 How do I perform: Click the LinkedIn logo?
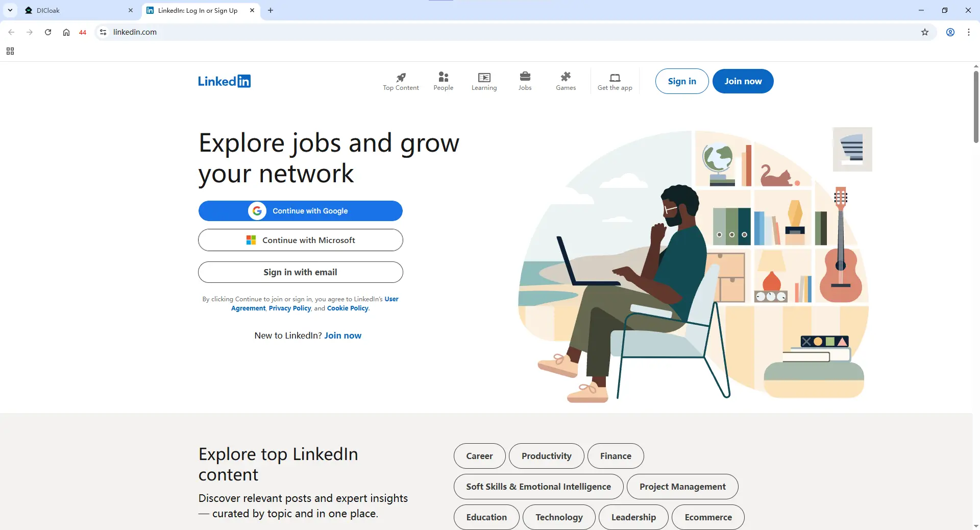point(224,81)
